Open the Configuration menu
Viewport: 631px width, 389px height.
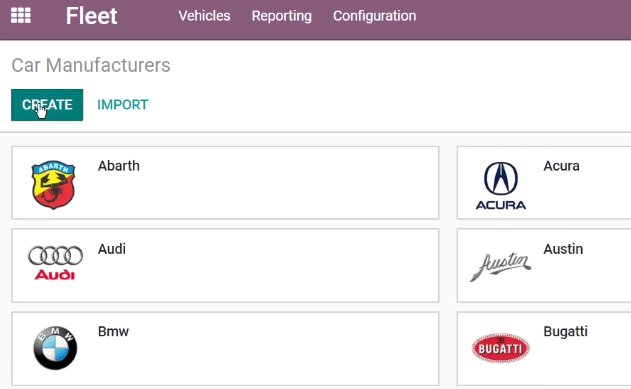pyautogui.click(x=375, y=16)
